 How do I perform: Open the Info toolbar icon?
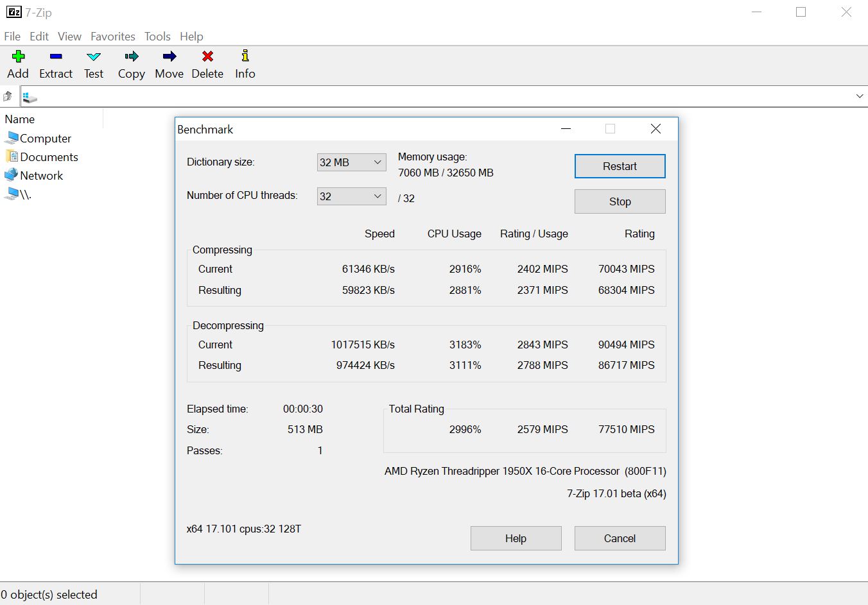[245, 57]
